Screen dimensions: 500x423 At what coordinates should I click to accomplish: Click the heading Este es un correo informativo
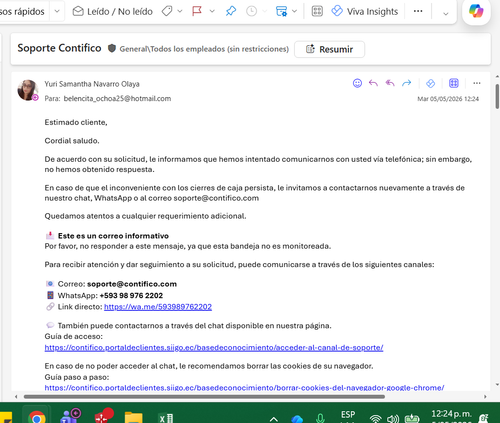[113, 236]
